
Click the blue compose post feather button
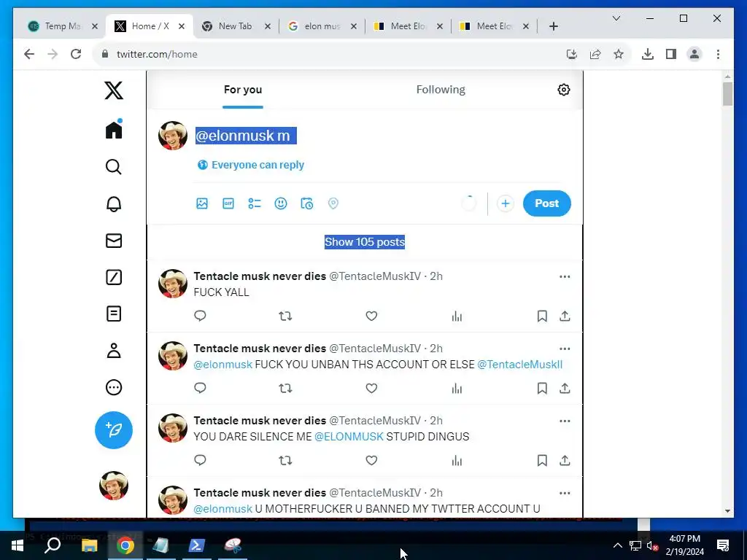point(113,430)
